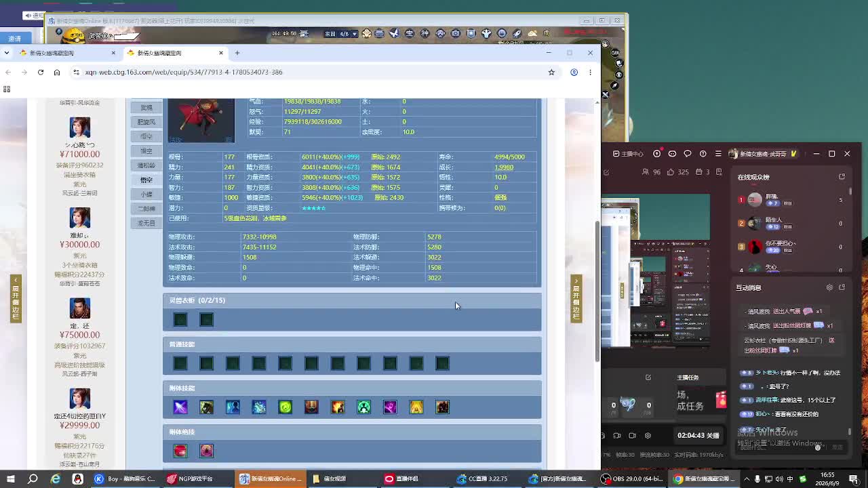Open Windows Start menu

point(11,479)
